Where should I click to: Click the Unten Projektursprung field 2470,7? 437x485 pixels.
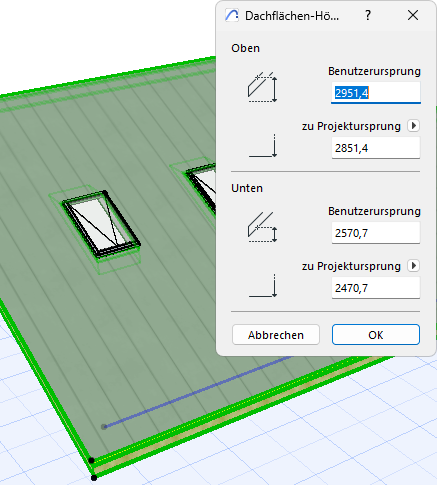click(x=376, y=288)
